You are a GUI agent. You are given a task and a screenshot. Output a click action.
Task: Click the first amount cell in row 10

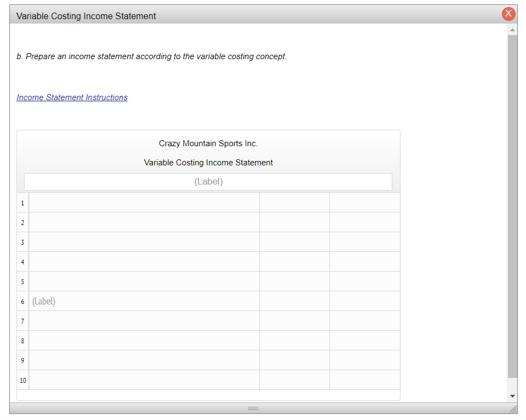[294, 379]
